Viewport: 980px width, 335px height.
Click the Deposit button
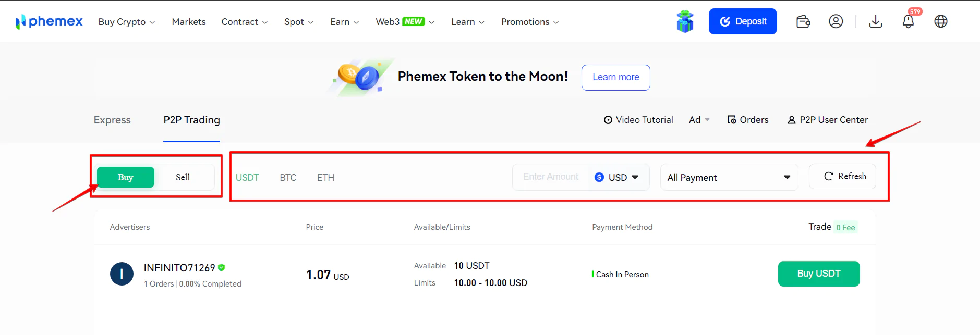point(743,21)
